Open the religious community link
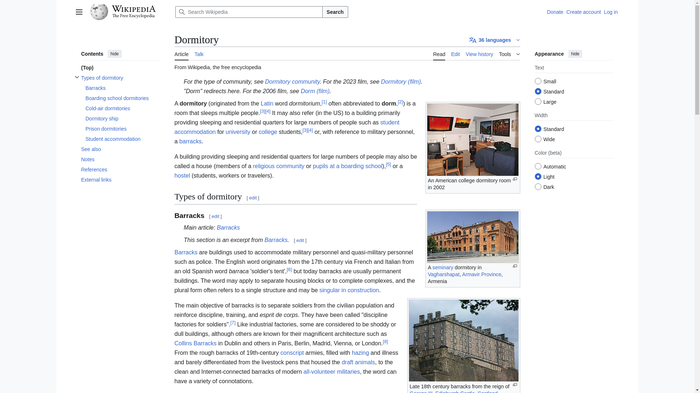 coord(278,166)
